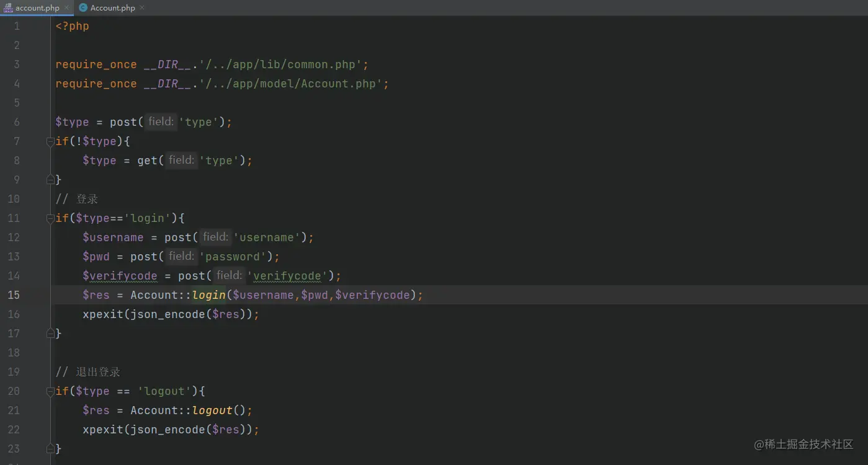
Task: Click line number 6 in gutter
Action: (x=17, y=122)
